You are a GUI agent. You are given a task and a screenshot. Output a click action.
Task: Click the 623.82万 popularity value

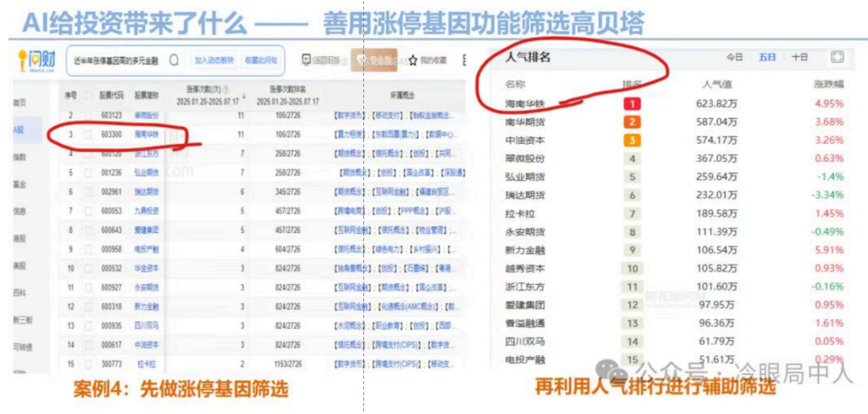pyautogui.click(x=717, y=103)
